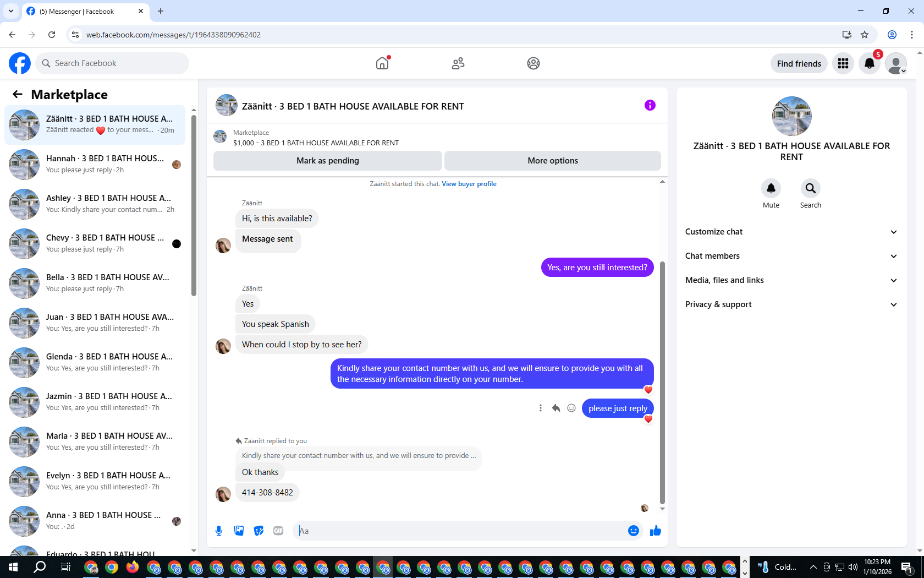Open Juan's conversation
The image size is (924, 578).
[95, 323]
